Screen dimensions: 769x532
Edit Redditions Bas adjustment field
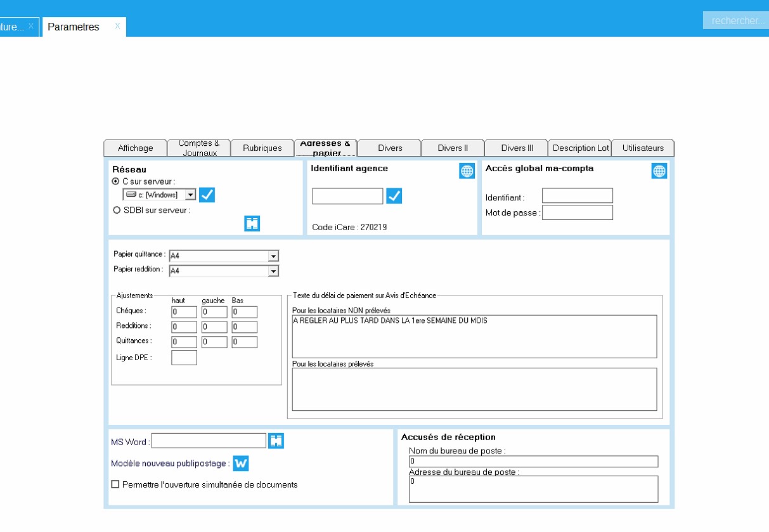point(245,327)
